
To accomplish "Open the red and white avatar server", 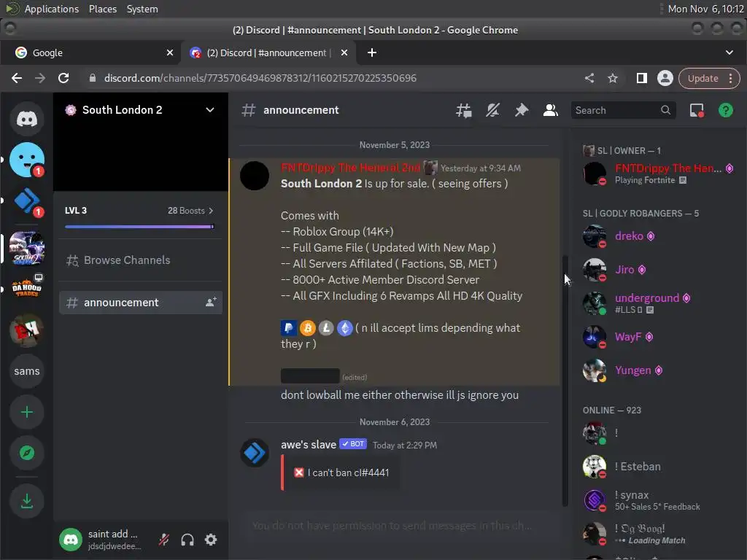I will tap(27, 330).
